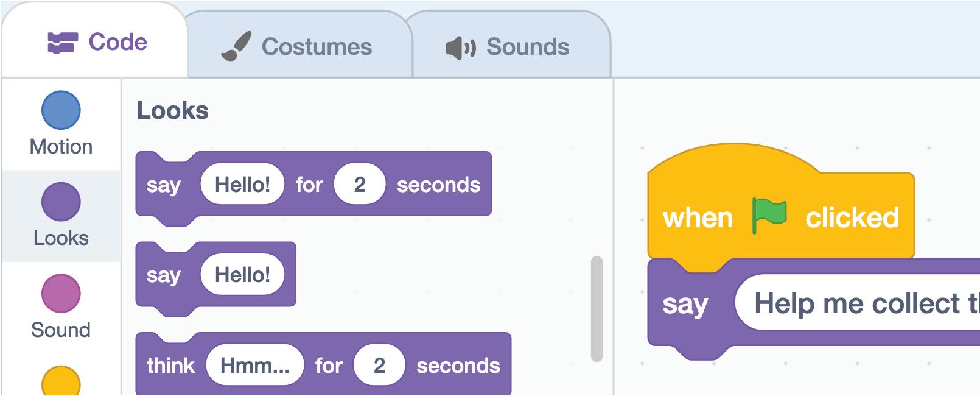Click the Motion category label
The height and width of the screenshot is (396, 980).
[61, 147]
